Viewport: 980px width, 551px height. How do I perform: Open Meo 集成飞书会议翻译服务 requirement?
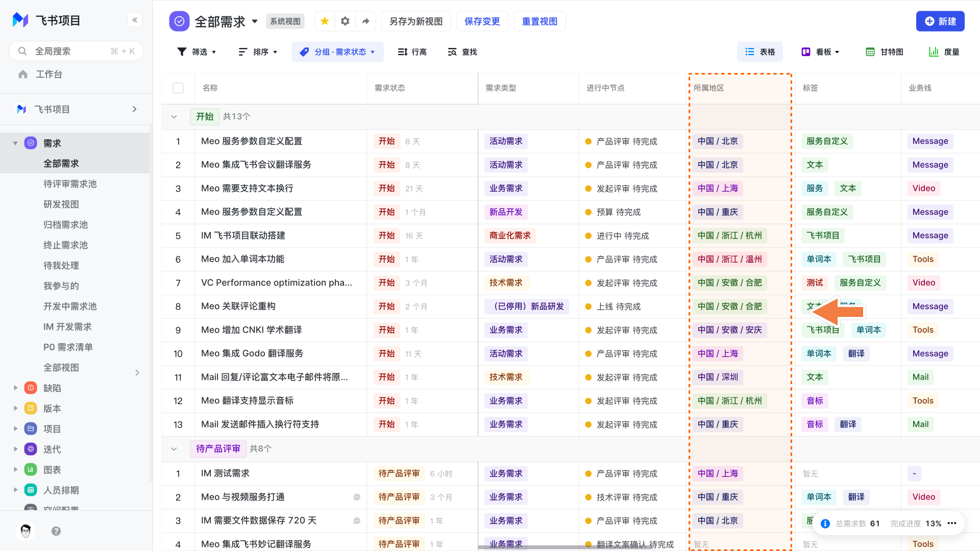(256, 165)
